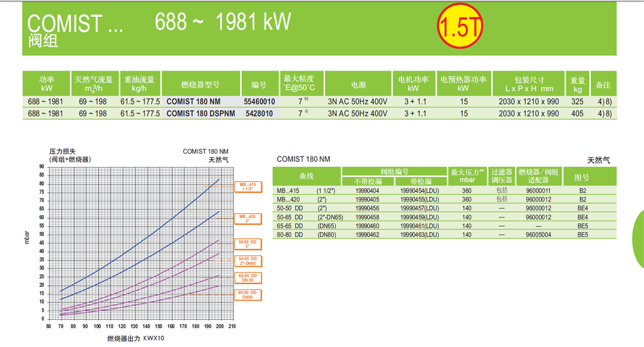Click valve number "19990404"
This screenshot has width=644, height=347.
(x=368, y=191)
